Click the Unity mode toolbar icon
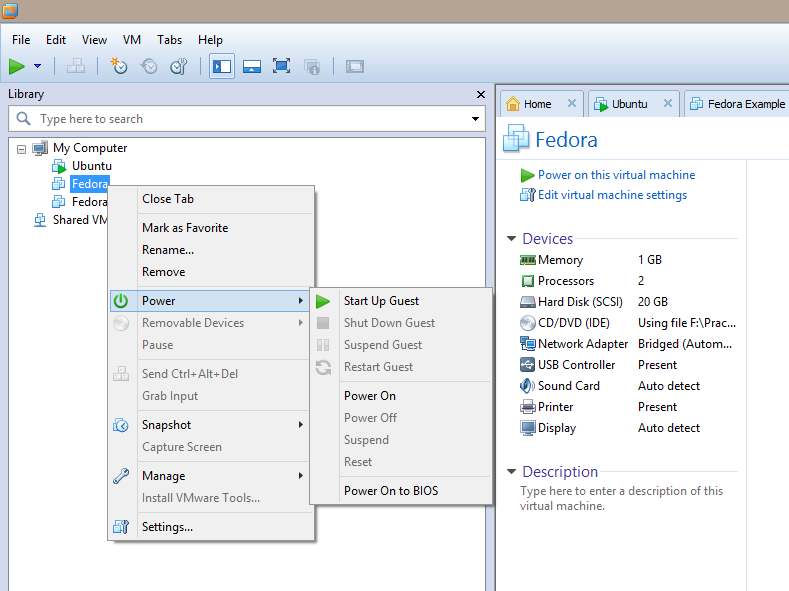Screen dimensions: 789x591 coord(311,66)
